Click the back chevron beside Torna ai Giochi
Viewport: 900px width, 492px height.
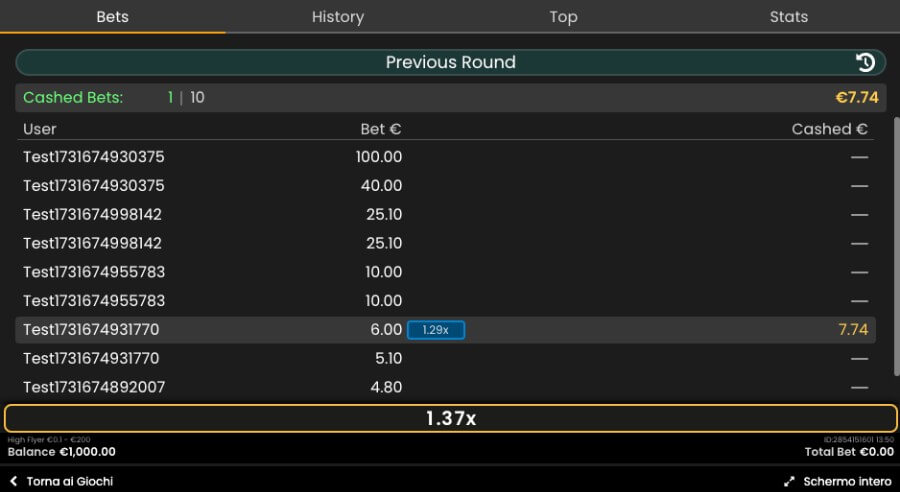(14, 481)
